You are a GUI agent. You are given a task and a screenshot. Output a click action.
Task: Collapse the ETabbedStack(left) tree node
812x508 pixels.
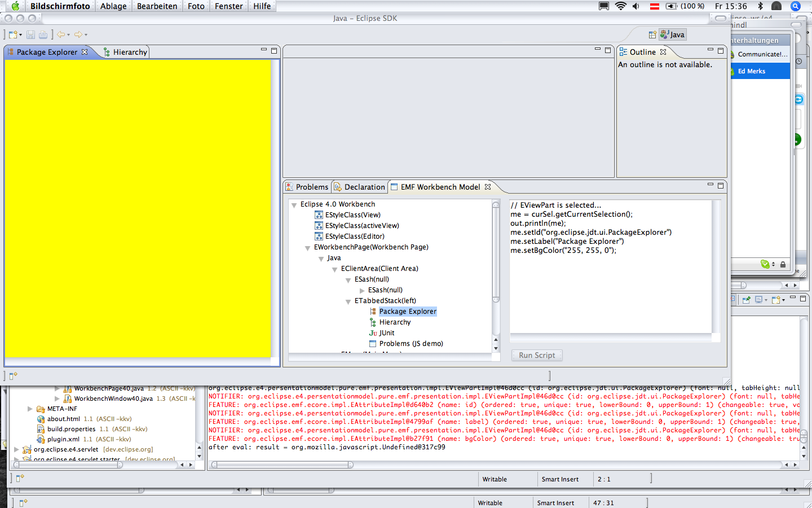coord(348,301)
